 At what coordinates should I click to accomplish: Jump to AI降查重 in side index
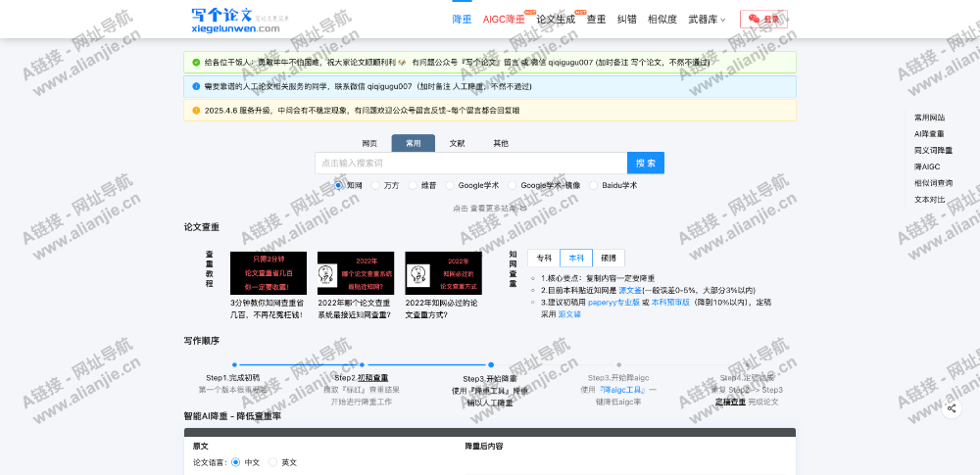pyautogui.click(x=929, y=134)
